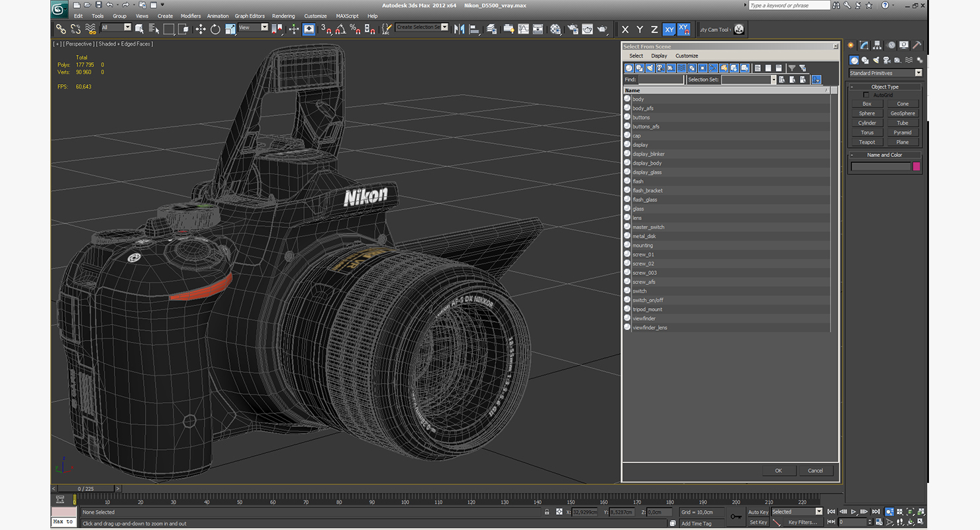Image resolution: width=980 pixels, height=530 pixels.
Task: Activate the Select Object arrow tool
Action: 140,29
